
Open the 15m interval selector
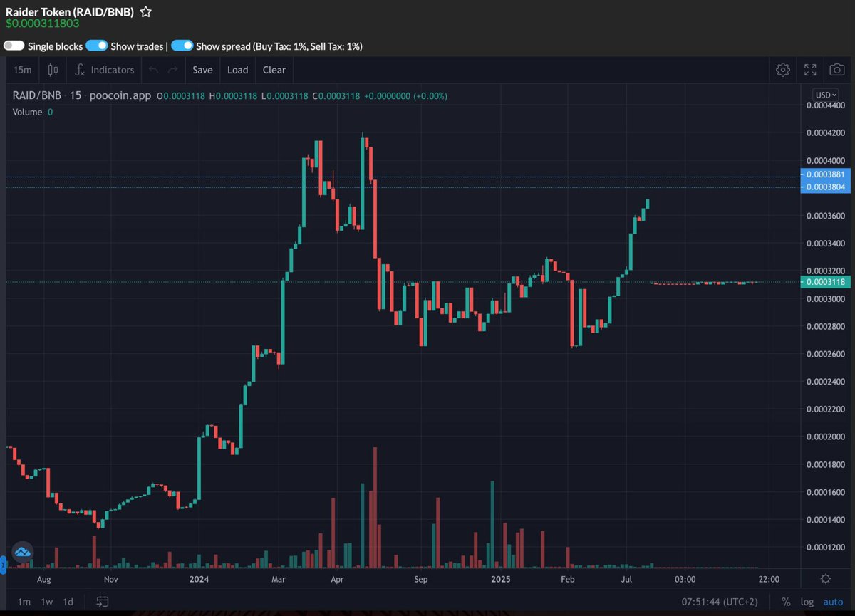23,70
